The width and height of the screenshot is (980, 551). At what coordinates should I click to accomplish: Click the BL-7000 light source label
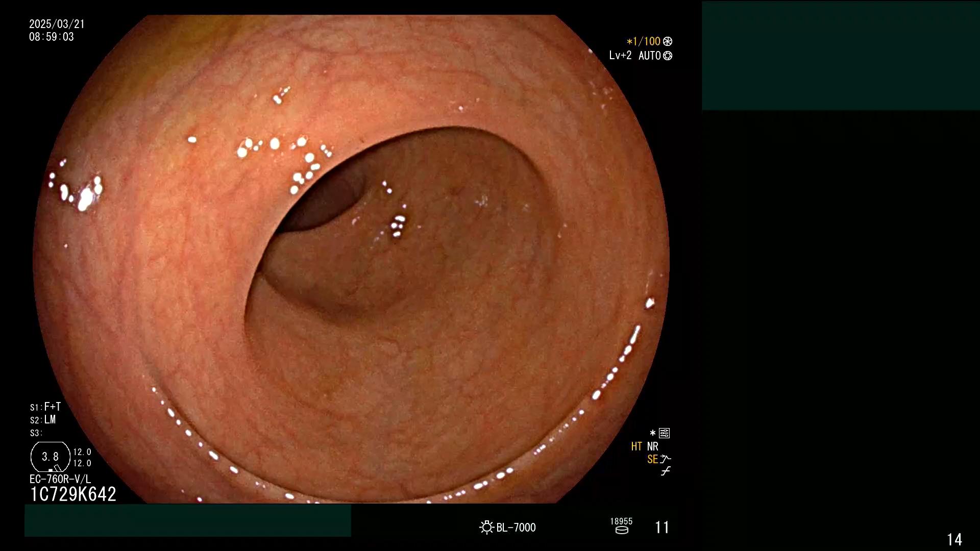[x=516, y=528]
